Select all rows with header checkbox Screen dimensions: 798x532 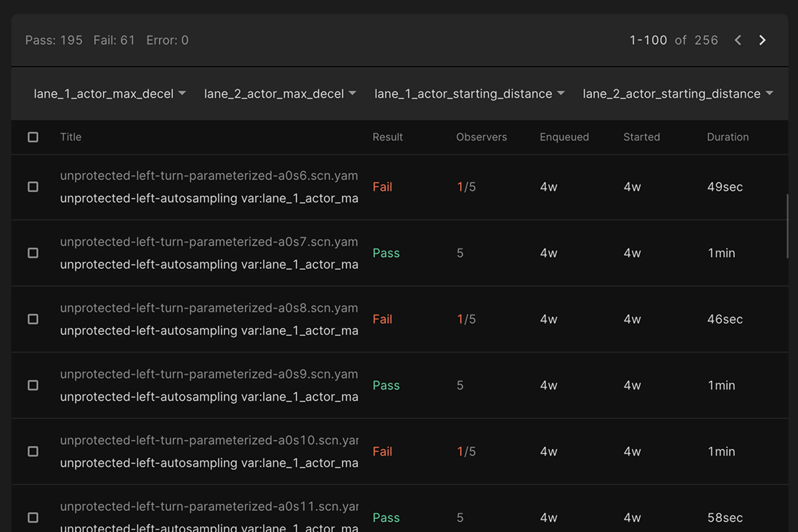pos(33,137)
